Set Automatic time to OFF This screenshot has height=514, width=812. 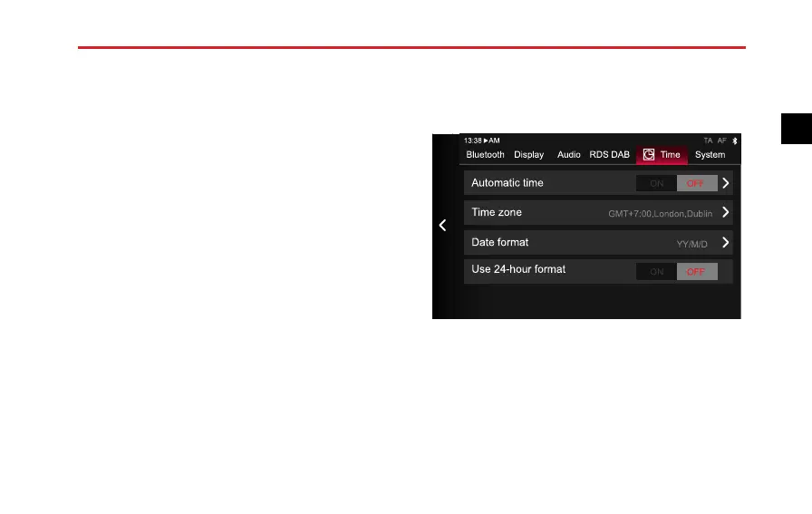[697, 183]
